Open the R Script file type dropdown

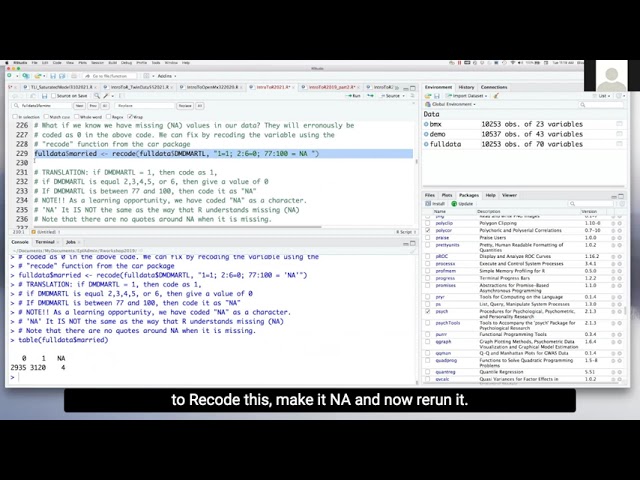tap(406, 232)
